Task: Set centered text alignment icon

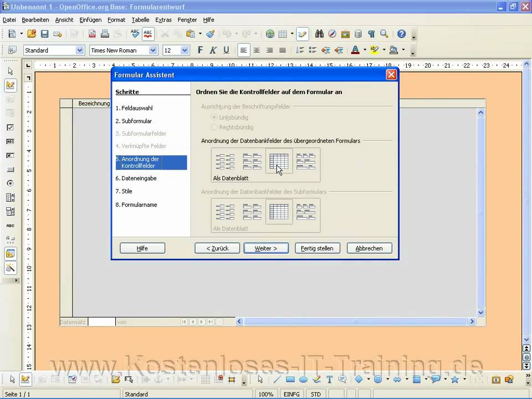Action: [257, 50]
